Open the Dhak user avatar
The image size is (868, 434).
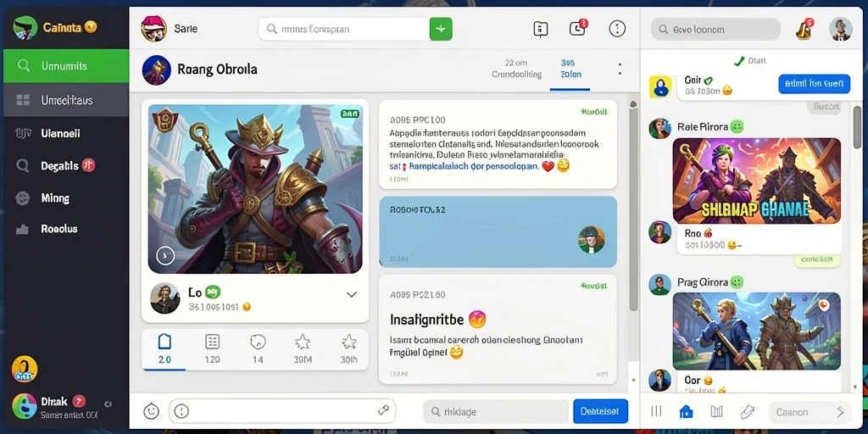(25, 407)
